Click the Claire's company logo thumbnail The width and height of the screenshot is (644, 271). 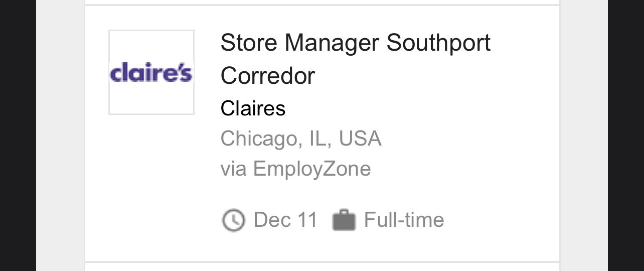click(151, 72)
